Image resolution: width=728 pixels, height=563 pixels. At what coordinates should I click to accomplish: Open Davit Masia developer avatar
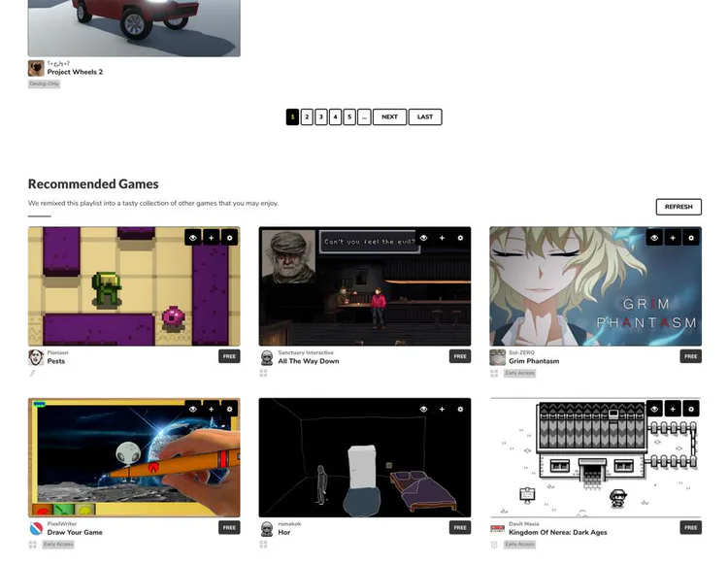(x=497, y=529)
